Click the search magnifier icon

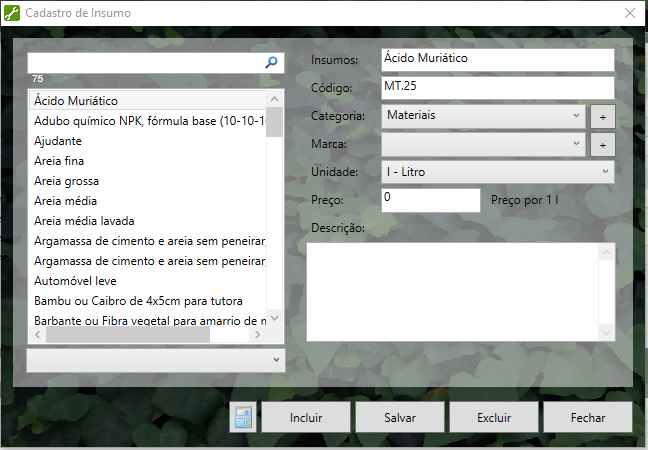coord(271,62)
